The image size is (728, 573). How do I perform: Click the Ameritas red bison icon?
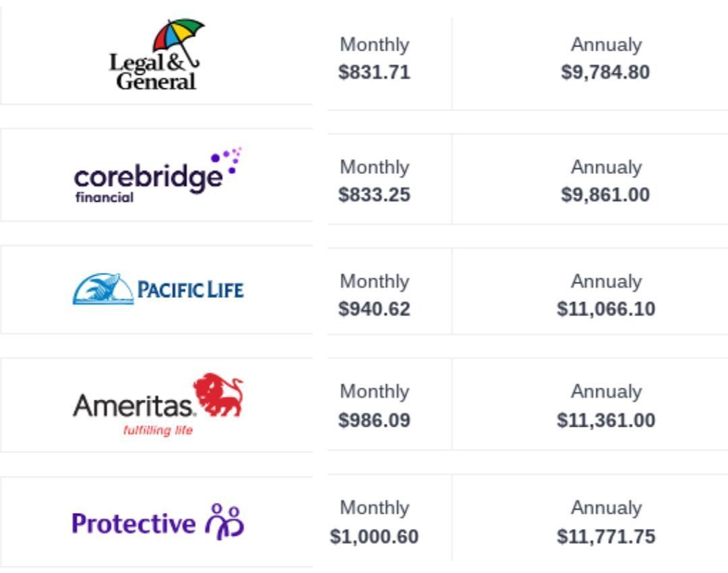[218, 394]
